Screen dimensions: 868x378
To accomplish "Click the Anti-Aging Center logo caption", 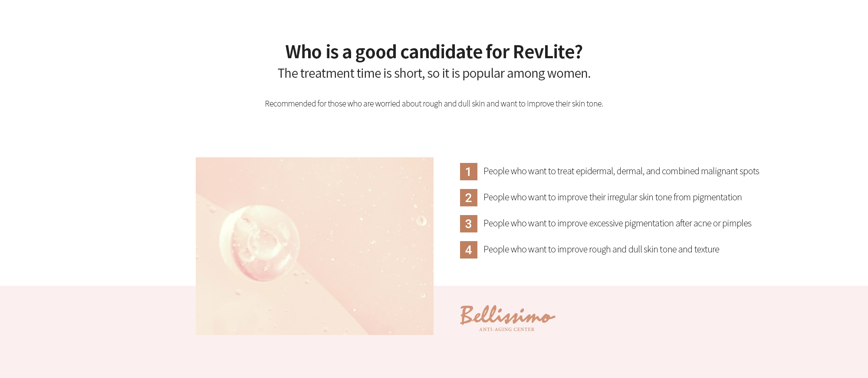I will (x=507, y=329).
